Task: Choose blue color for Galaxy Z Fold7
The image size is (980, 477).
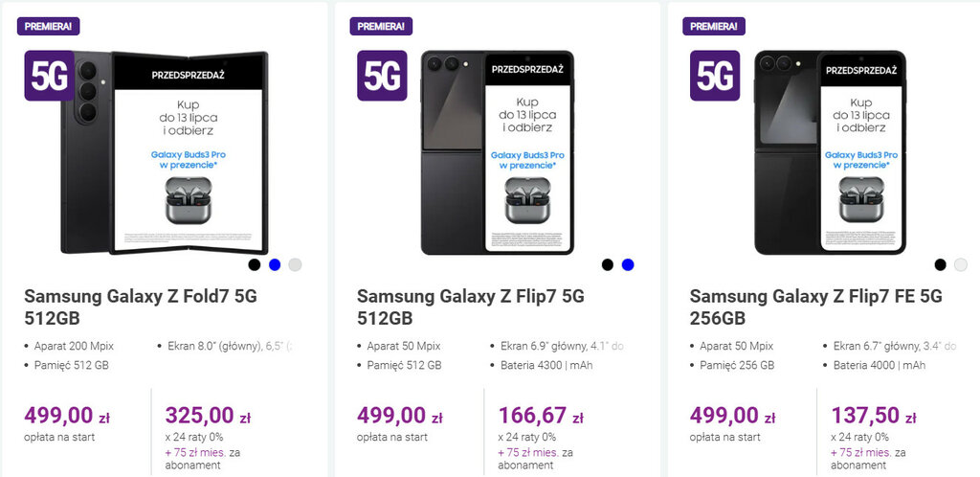Action: [275, 265]
